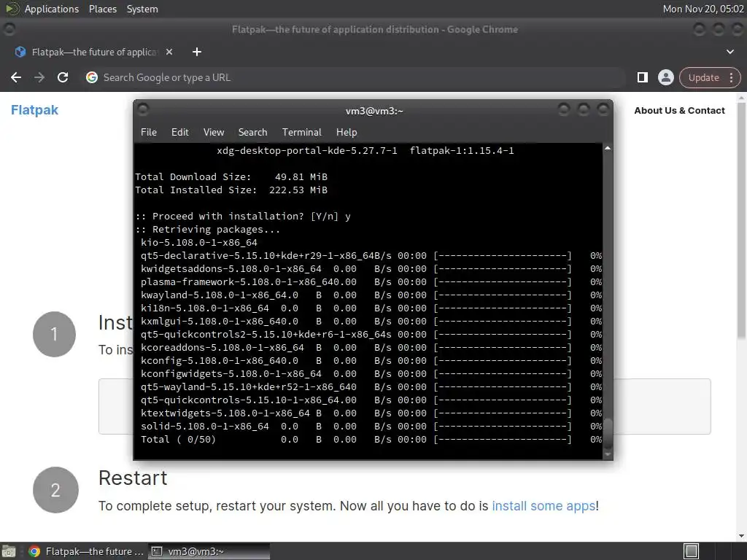The height and width of the screenshot is (560, 747).
Task: Click terminal window menu icon
Action: tap(143, 109)
